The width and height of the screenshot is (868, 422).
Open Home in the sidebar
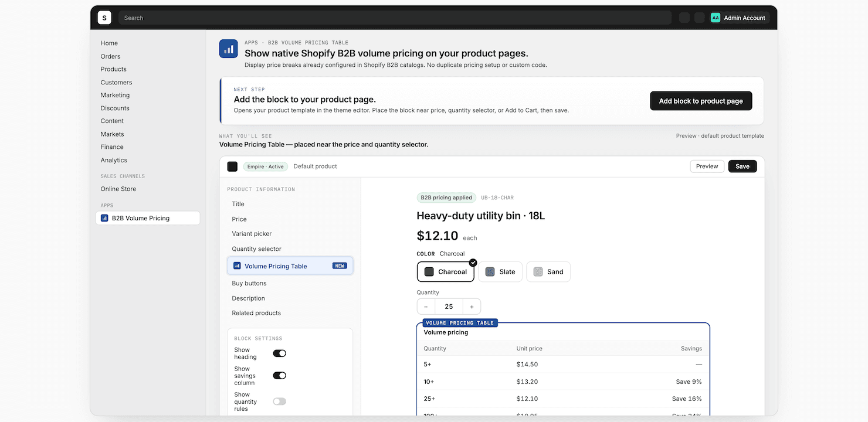coord(109,43)
